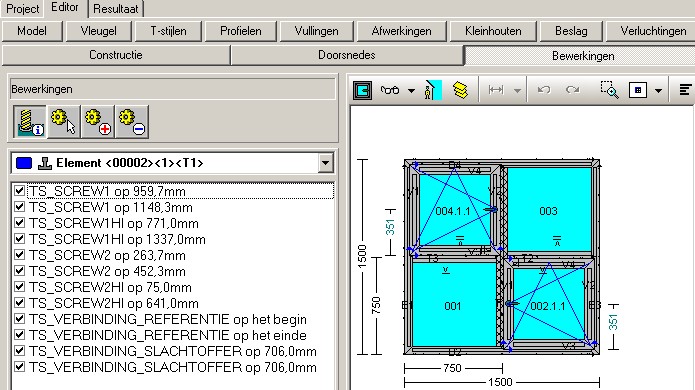Viewport: 695px width, 390px height.
Task: Click the operations info icon
Action: click(30, 122)
